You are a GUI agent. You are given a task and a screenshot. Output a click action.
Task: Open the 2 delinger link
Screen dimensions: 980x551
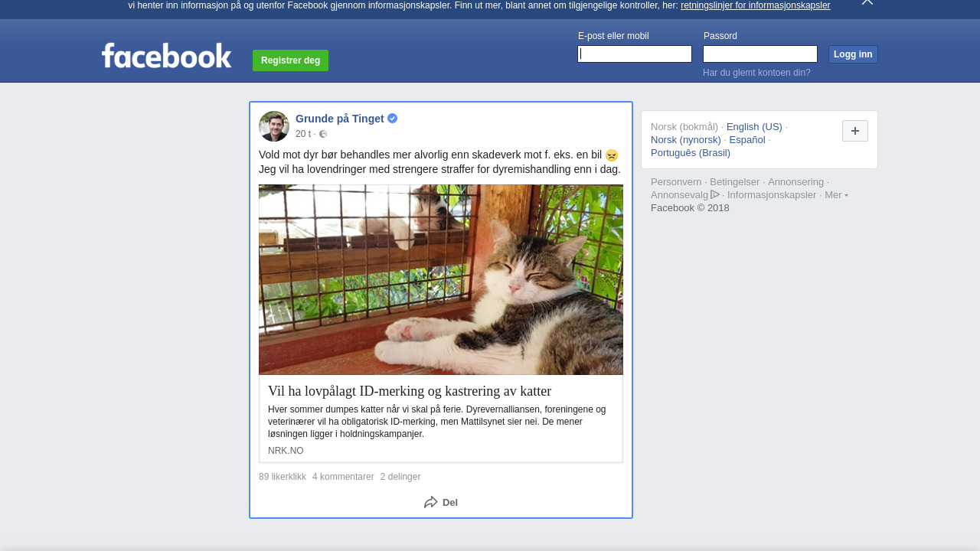[400, 477]
